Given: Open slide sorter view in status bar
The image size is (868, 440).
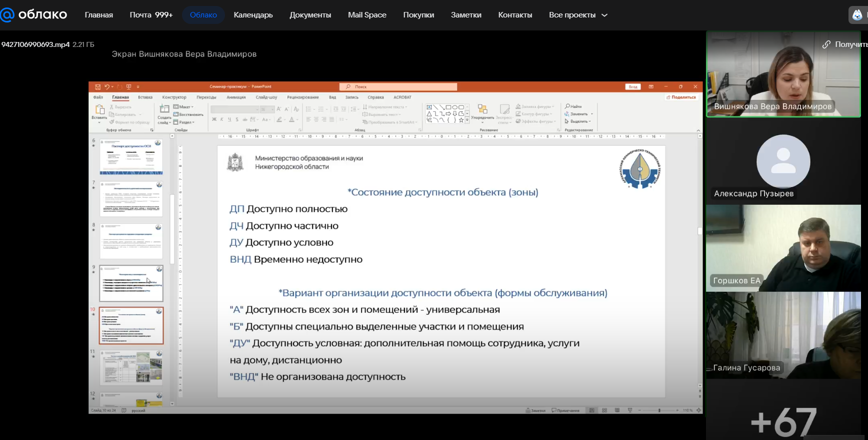Looking at the screenshot, I should click(x=604, y=411).
